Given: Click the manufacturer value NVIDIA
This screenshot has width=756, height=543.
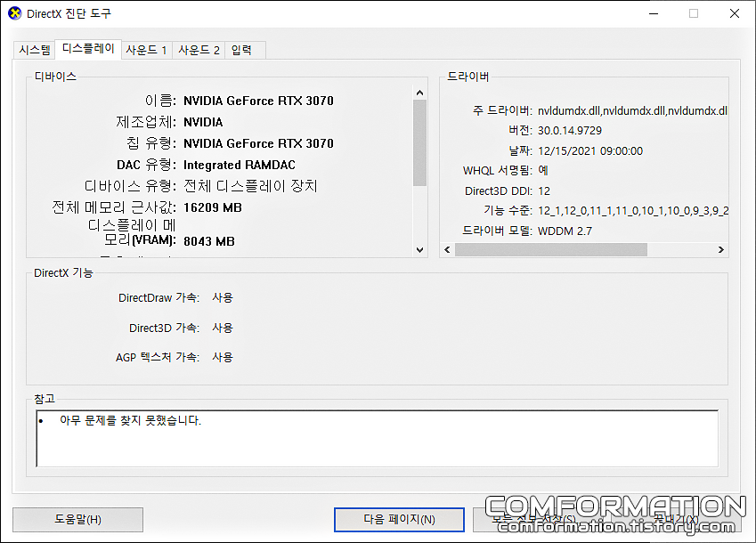Looking at the screenshot, I should [203, 122].
